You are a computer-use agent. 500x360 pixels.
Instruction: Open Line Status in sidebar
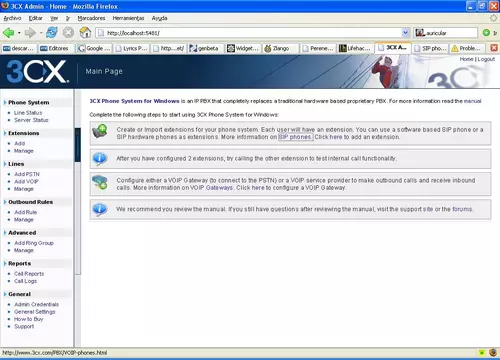[x=28, y=113]
